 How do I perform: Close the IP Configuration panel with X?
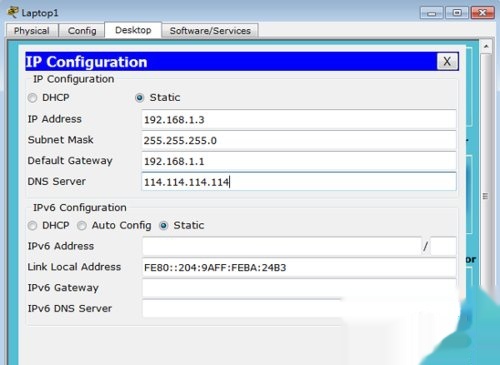(x=447, y=61)
